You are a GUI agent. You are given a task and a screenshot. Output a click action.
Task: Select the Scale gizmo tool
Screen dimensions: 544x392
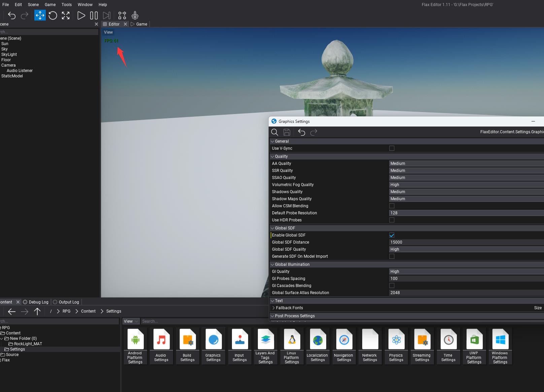(x=66, y=15)
